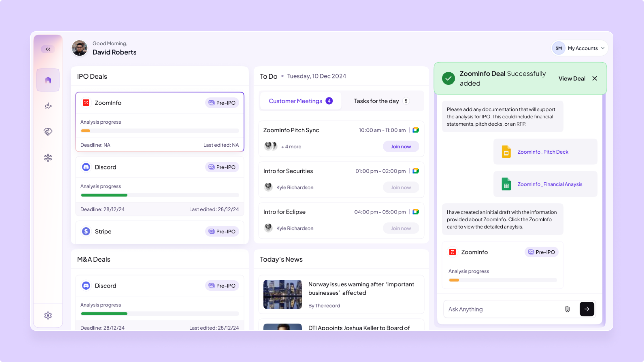The width and height of the screenshot is (644, 362).
Task: Click Google Meet icon for Intro for Eclipse
Action: click(416, 212)
